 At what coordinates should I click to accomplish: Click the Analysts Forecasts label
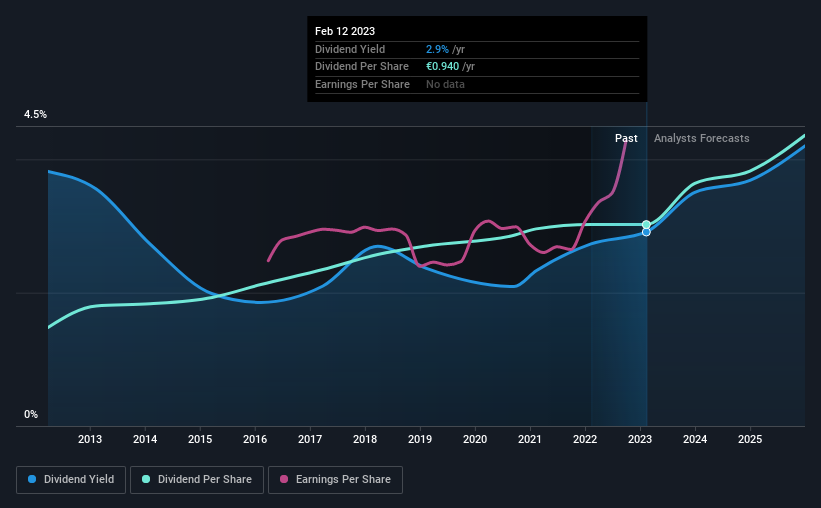702,138
